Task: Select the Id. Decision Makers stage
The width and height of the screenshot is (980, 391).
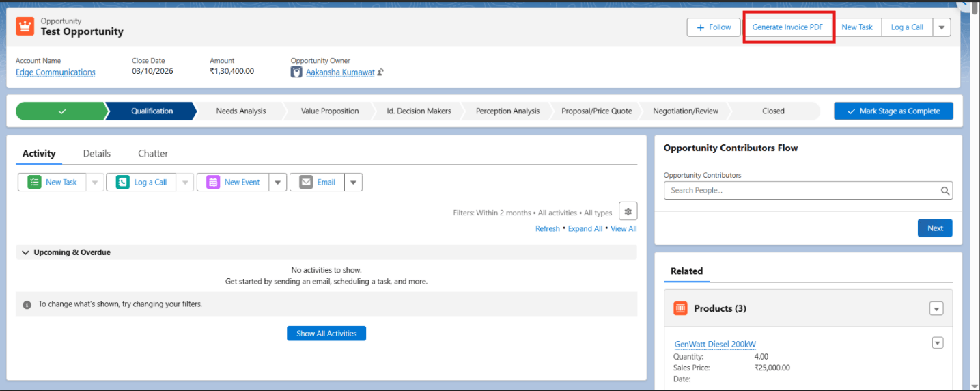Action: pos(419,111)
